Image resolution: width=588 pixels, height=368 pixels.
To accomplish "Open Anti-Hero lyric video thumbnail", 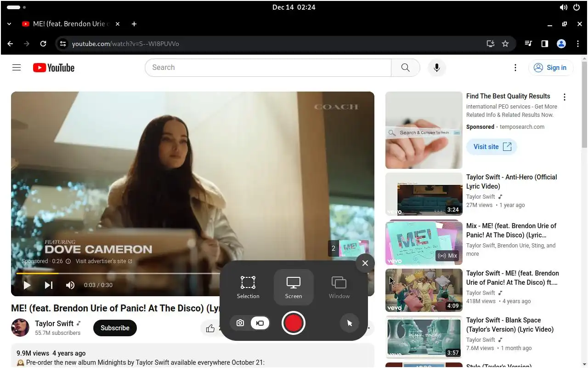I will coord(424,194).
